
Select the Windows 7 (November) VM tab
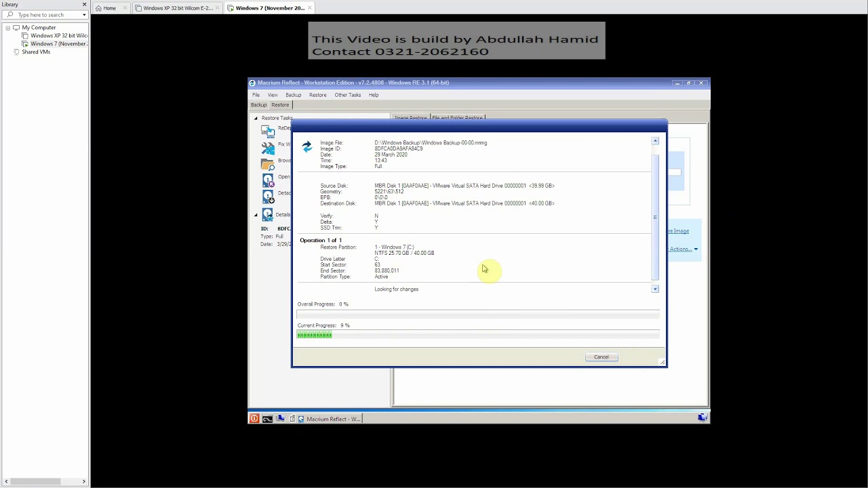pyautogui.click(x=270, y=8)
